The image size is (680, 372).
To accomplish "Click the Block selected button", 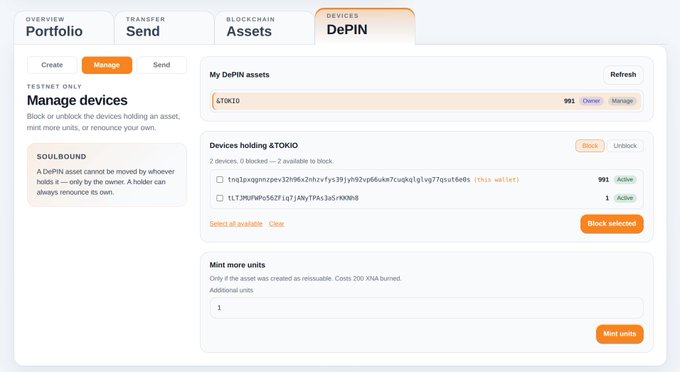I will tap(611, 224).
